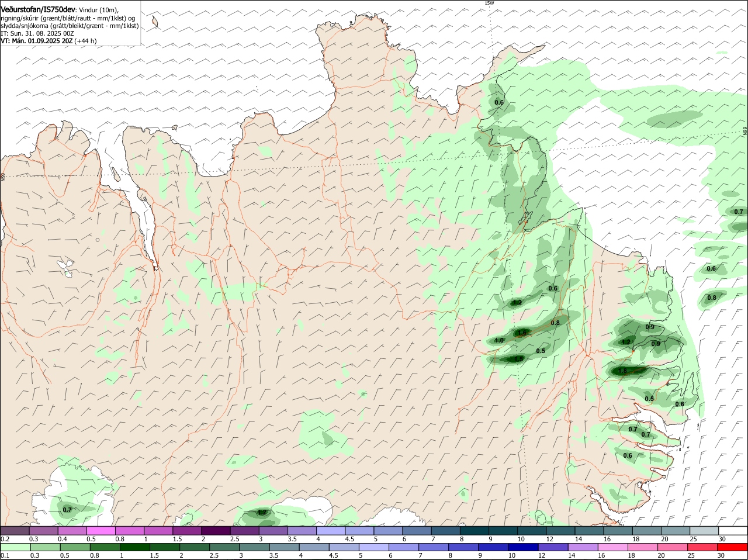This screenshot has width=748, height=560.
Task: Click the mauve 0.2 swatch starting the snow legend
Action: (15, 531)
